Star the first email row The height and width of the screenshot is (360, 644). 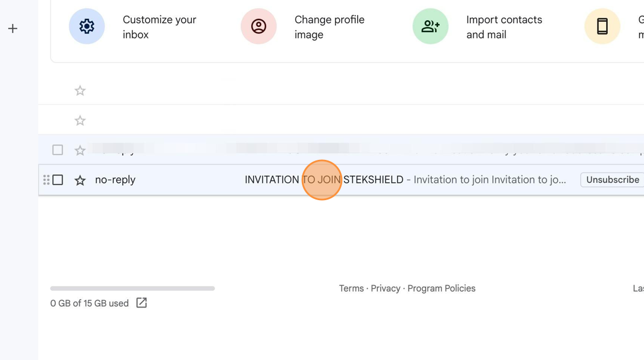tap(80, 90)
